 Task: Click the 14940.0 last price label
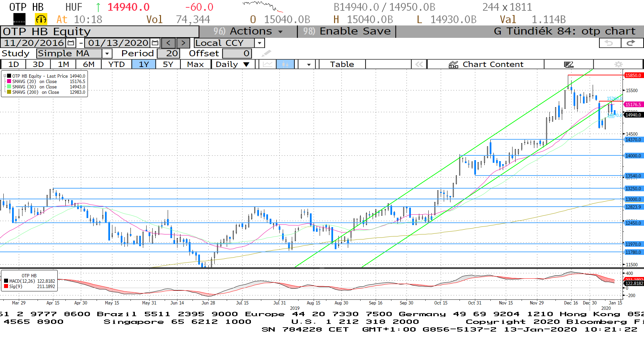[x=633, y=115]
